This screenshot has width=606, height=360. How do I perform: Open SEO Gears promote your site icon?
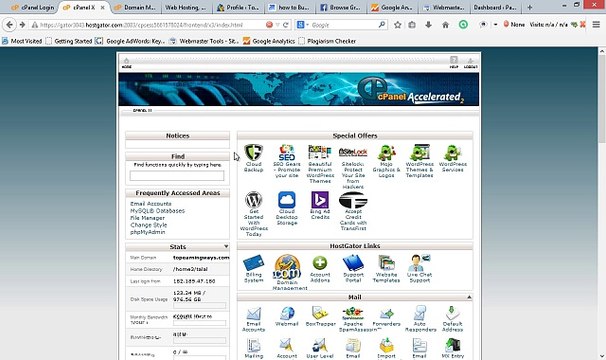coord(287,153)
